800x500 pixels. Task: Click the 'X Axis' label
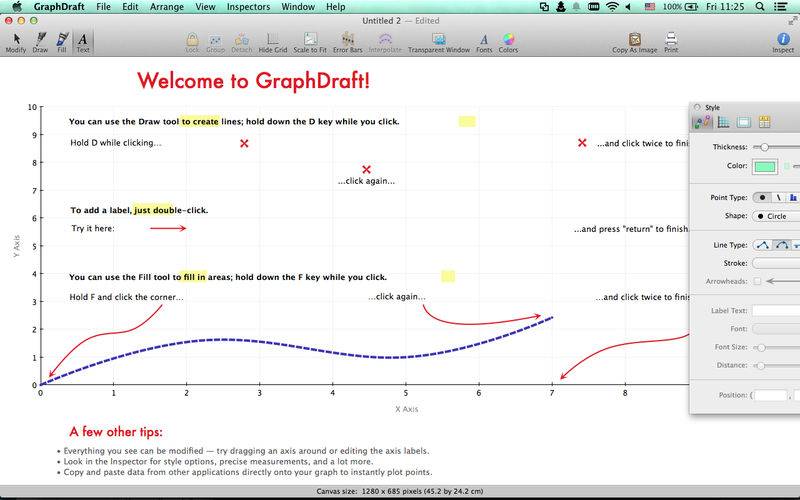pos(407,409)
